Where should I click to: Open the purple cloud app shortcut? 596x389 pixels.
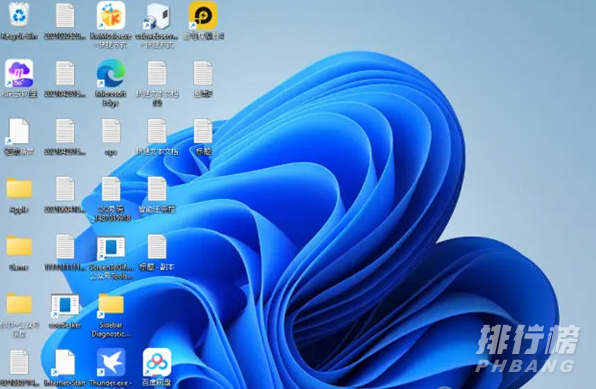coord(19,74)
